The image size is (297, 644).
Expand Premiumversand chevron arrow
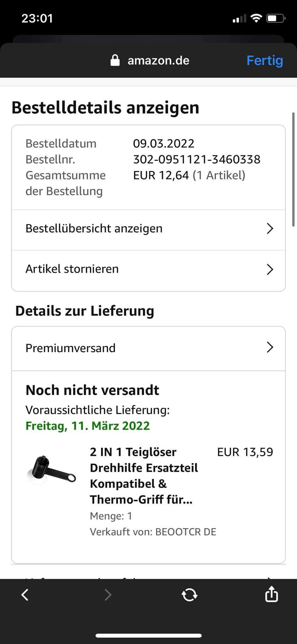(x=270, y=347)
